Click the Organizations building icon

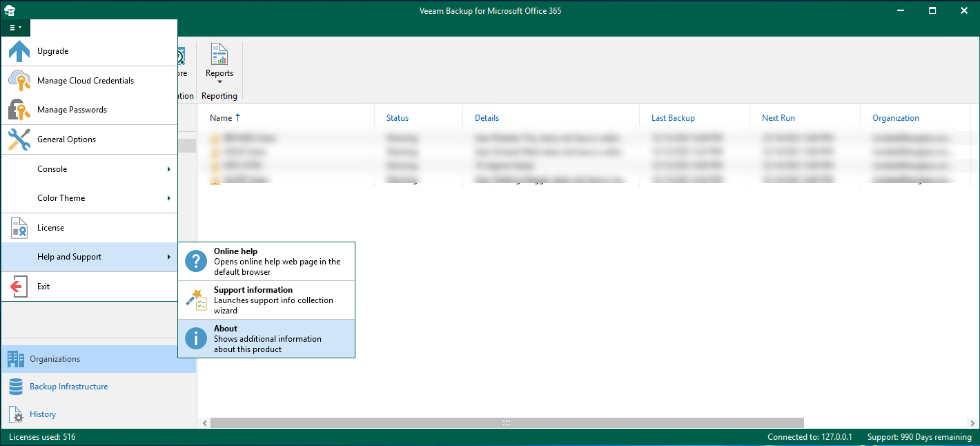[15, 359]
